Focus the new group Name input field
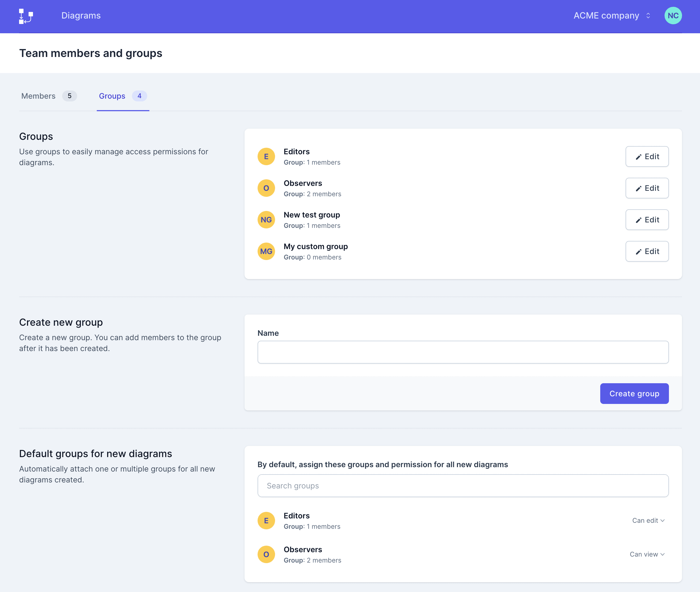 tap(463, 352)
